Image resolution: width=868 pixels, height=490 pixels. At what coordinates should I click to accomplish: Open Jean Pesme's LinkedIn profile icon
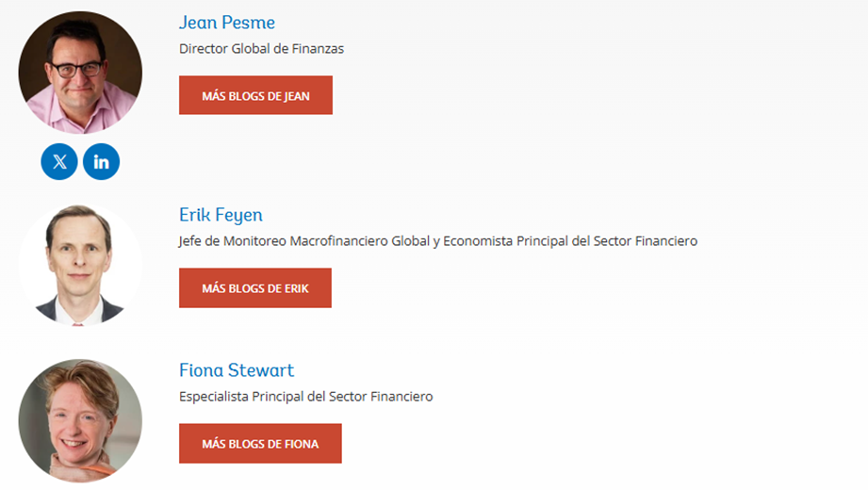(101, 161)
